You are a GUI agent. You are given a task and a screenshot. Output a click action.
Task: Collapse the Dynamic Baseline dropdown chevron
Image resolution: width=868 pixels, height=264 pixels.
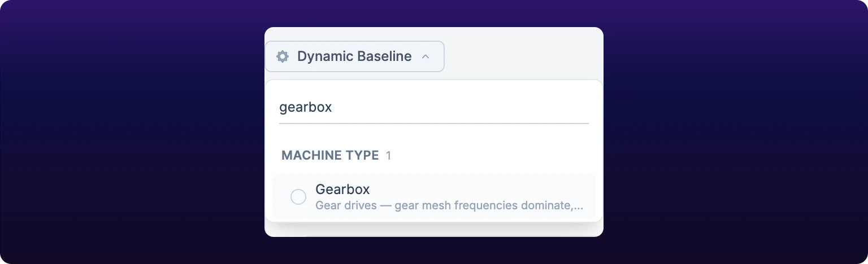426,56
